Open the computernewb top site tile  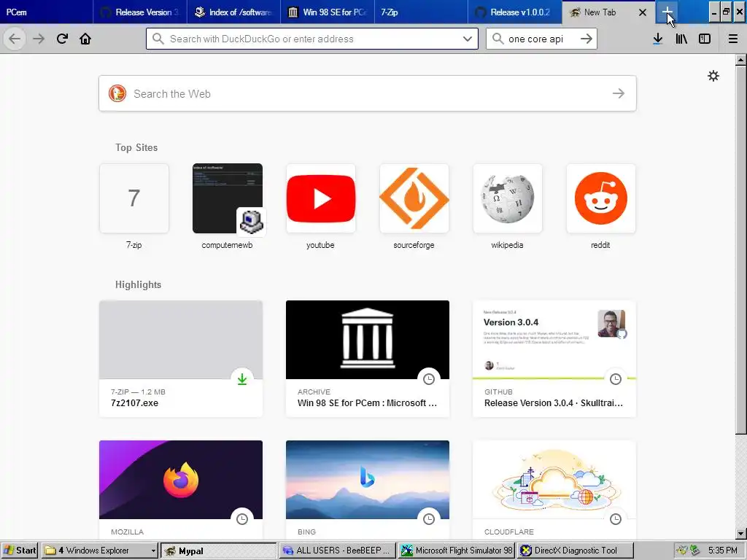228,198
